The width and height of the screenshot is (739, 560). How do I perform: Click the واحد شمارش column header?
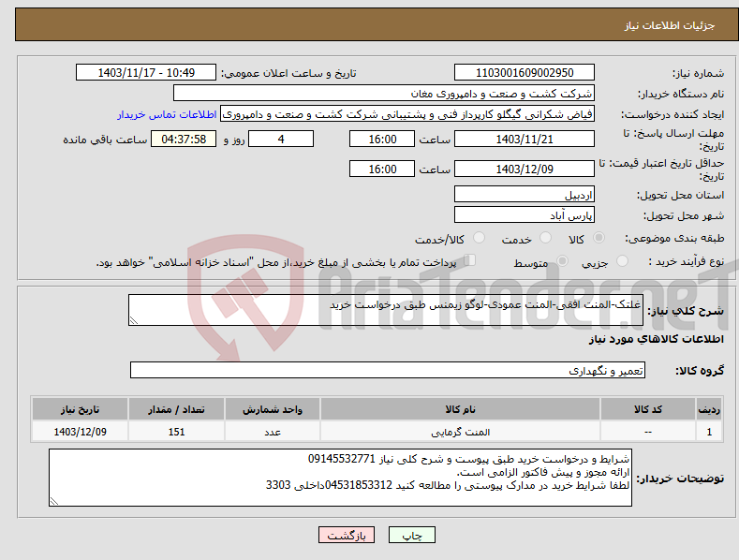[x=273, y=409]
